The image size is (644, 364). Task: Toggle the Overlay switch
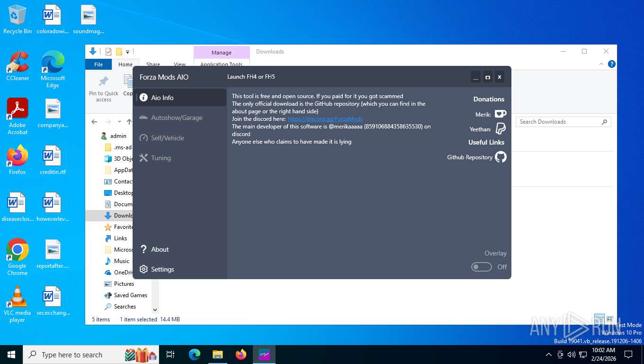pos(482,267)
